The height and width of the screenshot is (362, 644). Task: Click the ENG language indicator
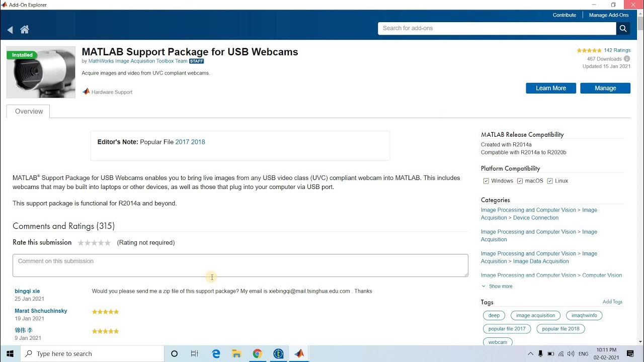pos(584,354)
